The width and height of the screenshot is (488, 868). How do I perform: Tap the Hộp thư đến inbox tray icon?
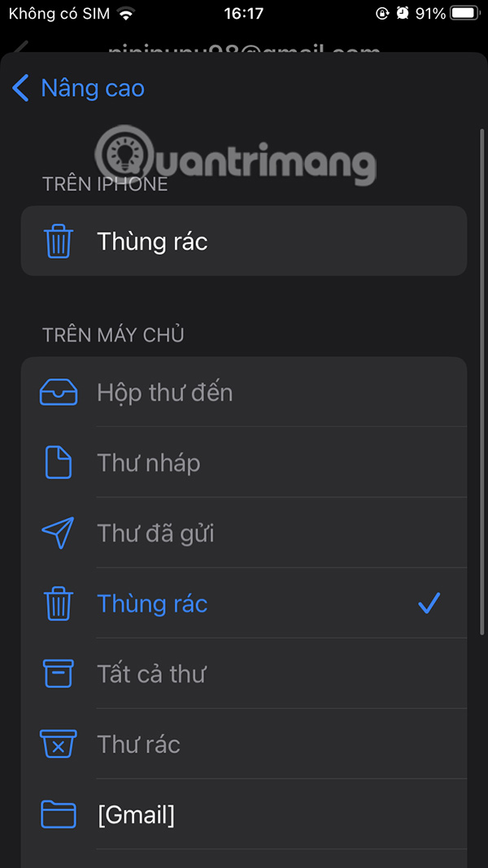pos(58,393)
